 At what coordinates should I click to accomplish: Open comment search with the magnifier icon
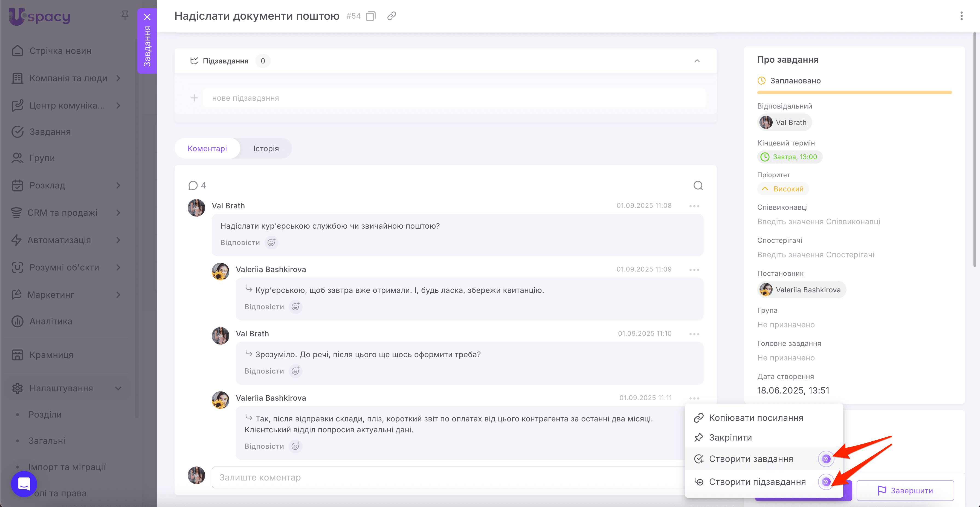click(x=698, y=186)
